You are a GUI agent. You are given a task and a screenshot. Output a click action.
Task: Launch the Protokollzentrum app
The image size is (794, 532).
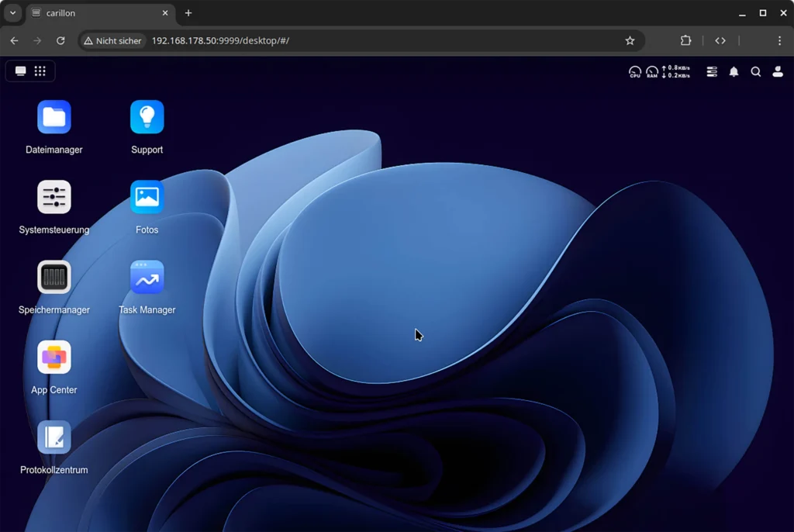pos(54,437)
